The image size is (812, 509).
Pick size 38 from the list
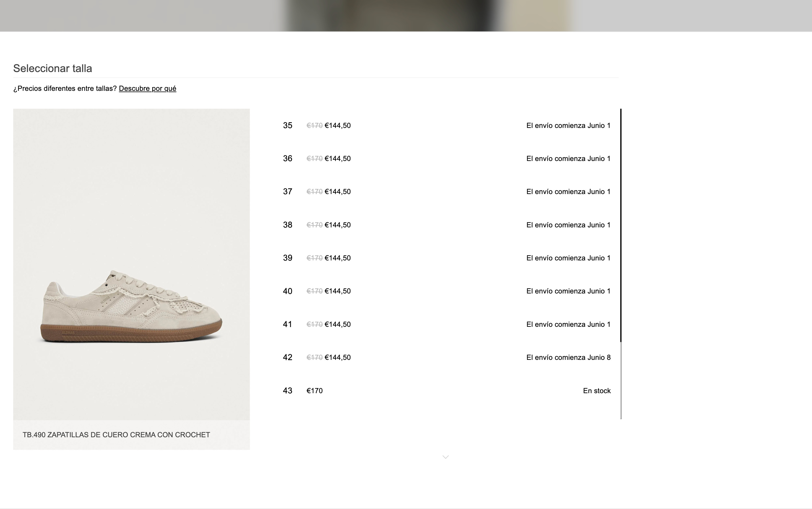tap(446, 225)
